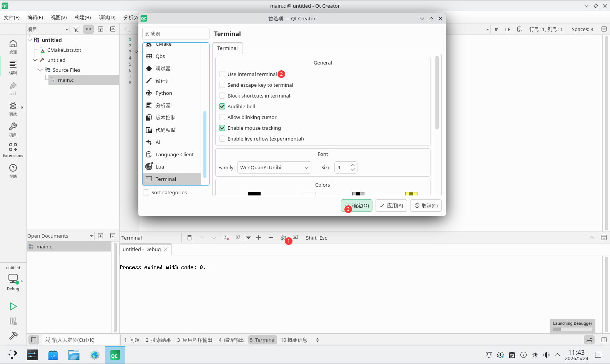Click the 应用(A) apply button
Viewport: 610px width, 364px height.
click(x=391, y=205)
